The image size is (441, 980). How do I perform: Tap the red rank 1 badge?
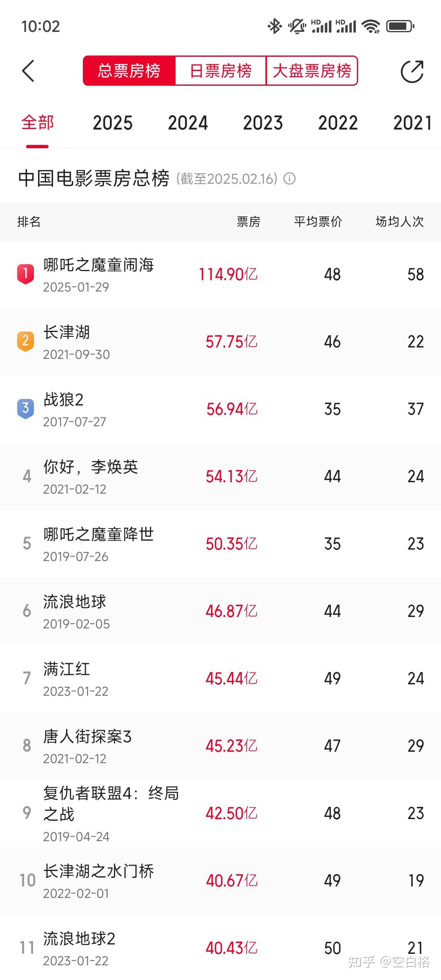[x=25, y=274]
